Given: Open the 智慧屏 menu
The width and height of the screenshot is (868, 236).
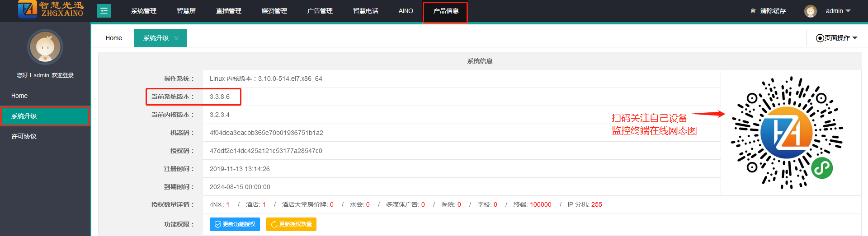Looking at the screenshot, I should point(186,11).
